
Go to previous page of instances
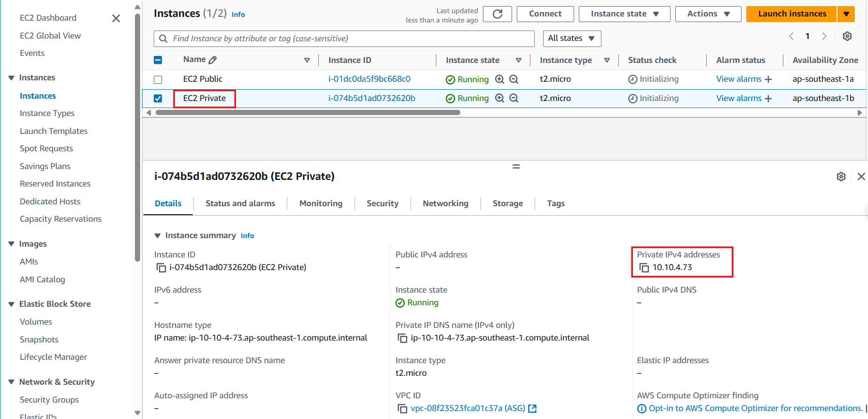click(791, 36)
